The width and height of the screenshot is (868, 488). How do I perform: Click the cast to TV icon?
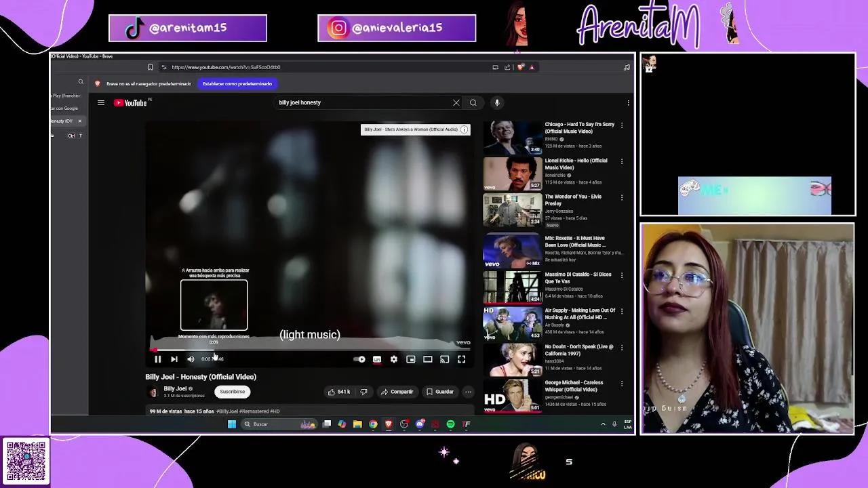[445, 359]
